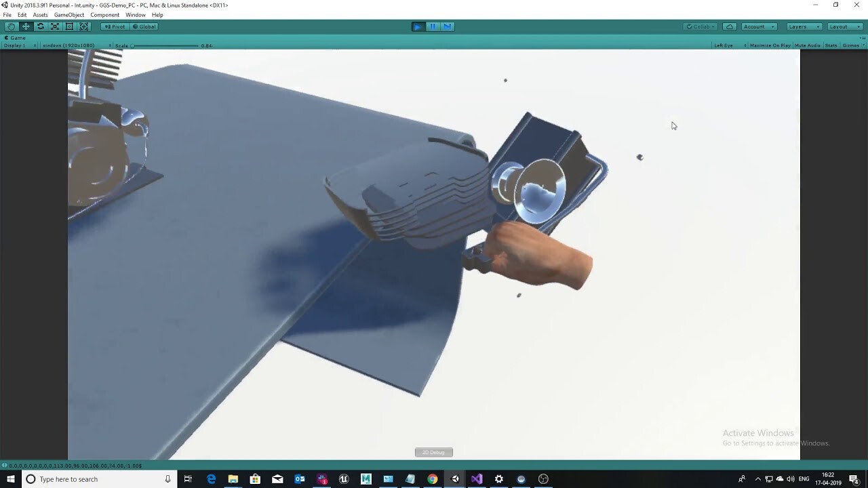868x488 pixels.
Task: Toggle Maximize On Play
Action: [771, 45]
